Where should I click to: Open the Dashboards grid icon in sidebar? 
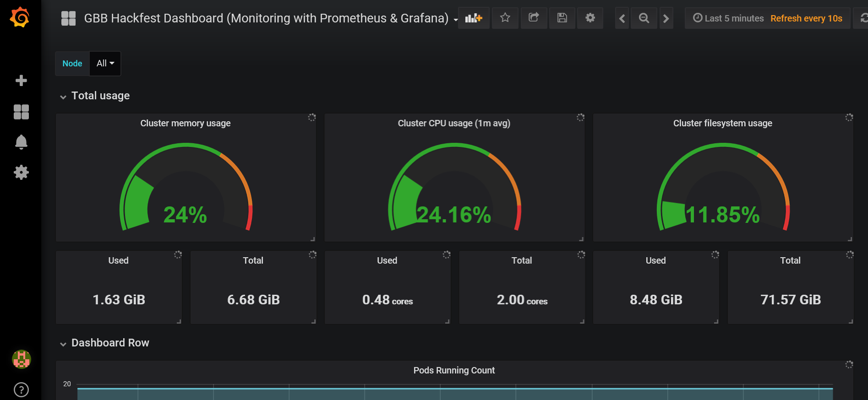pyautogui.click(x=21, y=112)
